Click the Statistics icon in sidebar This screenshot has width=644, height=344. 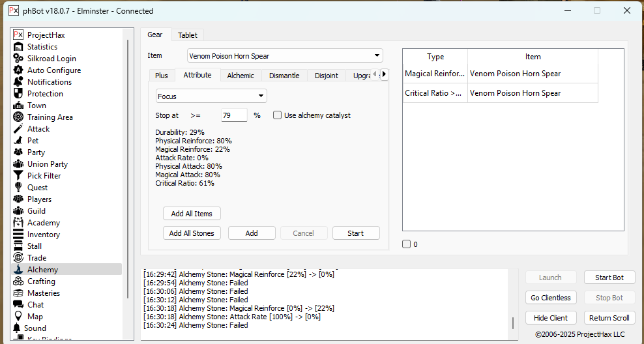pos(18,47)
